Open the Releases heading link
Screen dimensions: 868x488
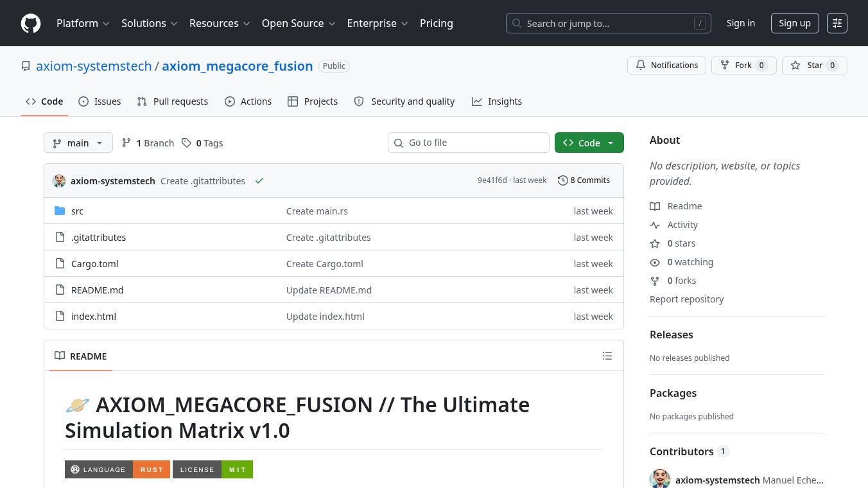point(671,335)
